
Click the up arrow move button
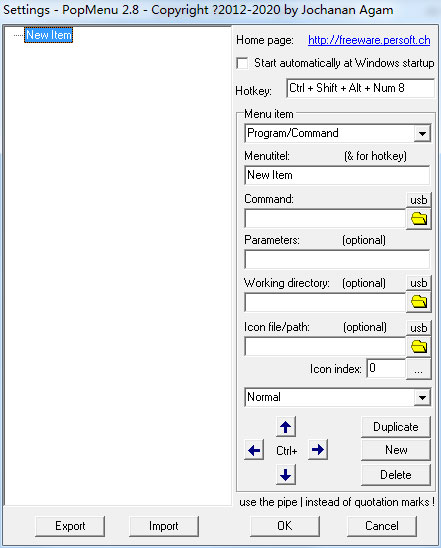click(285, 426)
